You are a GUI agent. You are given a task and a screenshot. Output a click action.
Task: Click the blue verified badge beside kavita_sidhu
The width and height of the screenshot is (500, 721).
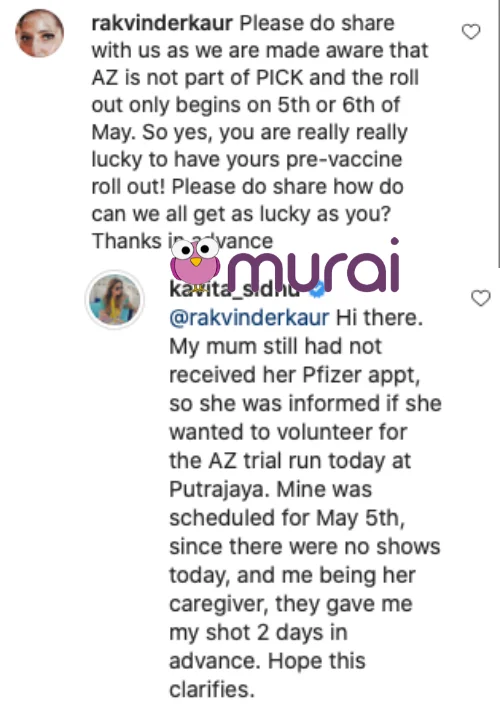pyautogui.click(x=317, y=290)
